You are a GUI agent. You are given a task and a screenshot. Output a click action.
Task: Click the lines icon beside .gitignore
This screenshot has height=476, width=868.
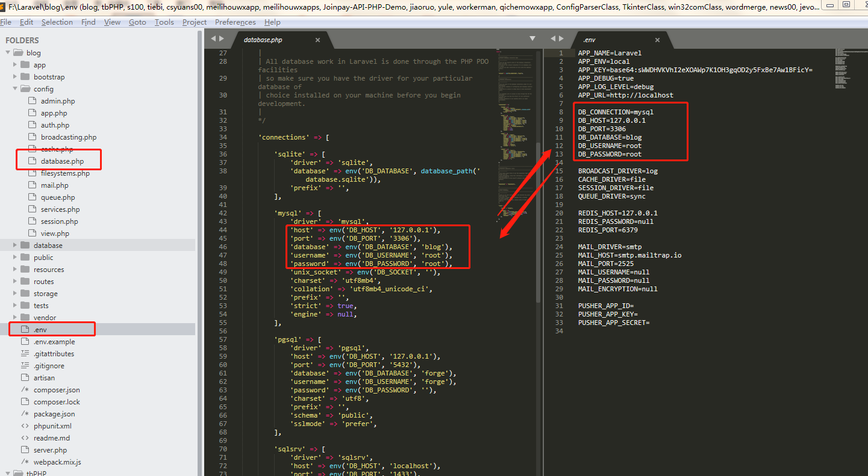pos(25,366)
